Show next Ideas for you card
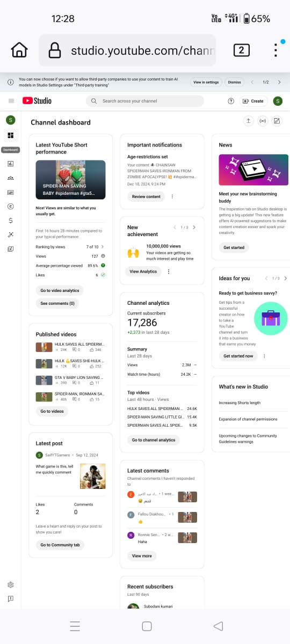 [286, 279]
